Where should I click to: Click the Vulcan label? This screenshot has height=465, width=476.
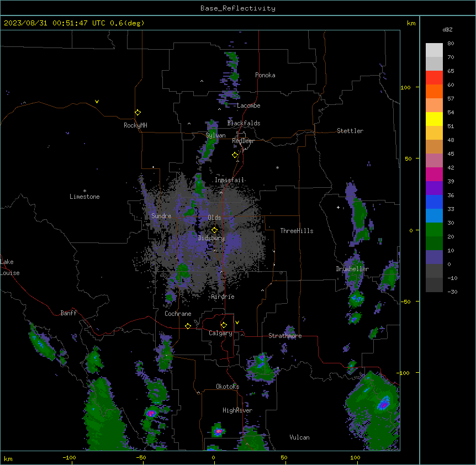pos(300,437)
